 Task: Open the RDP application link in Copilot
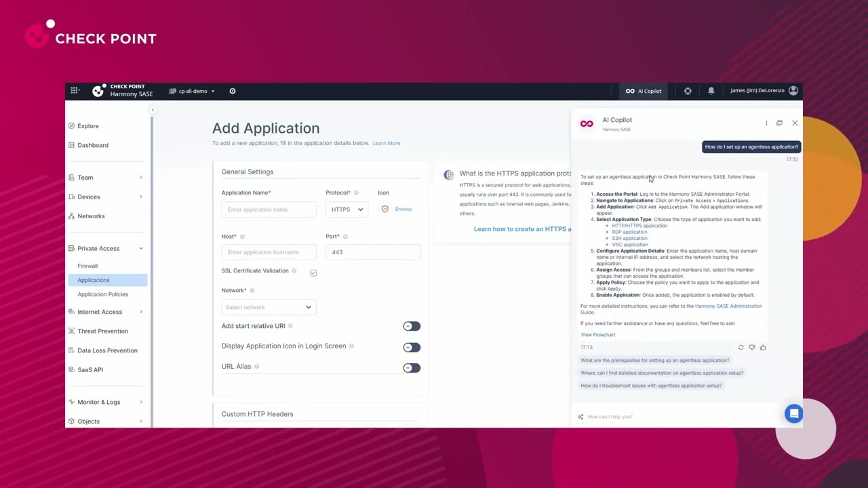pyautogui.click(x=629, y=232)
